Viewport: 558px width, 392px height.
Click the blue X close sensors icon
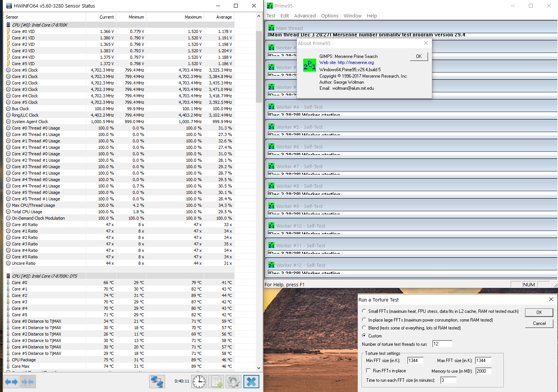click(x=251, y=381)
